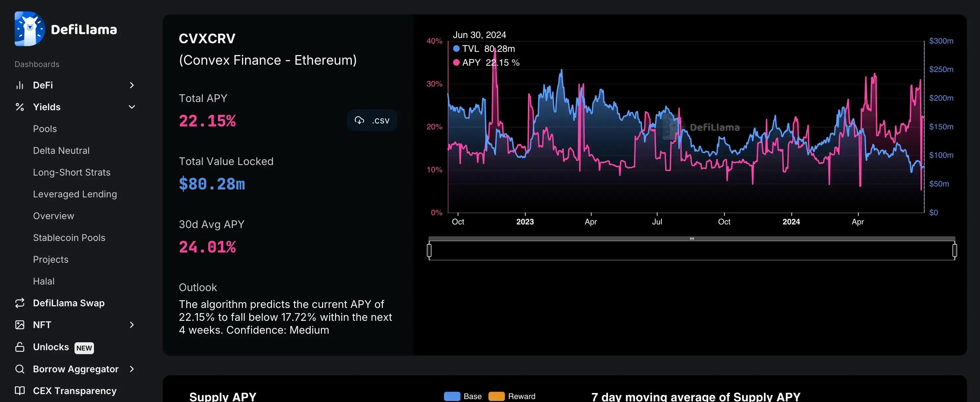
Task: Click the CEX Transparency book icon
Action: tap(20, 390)
